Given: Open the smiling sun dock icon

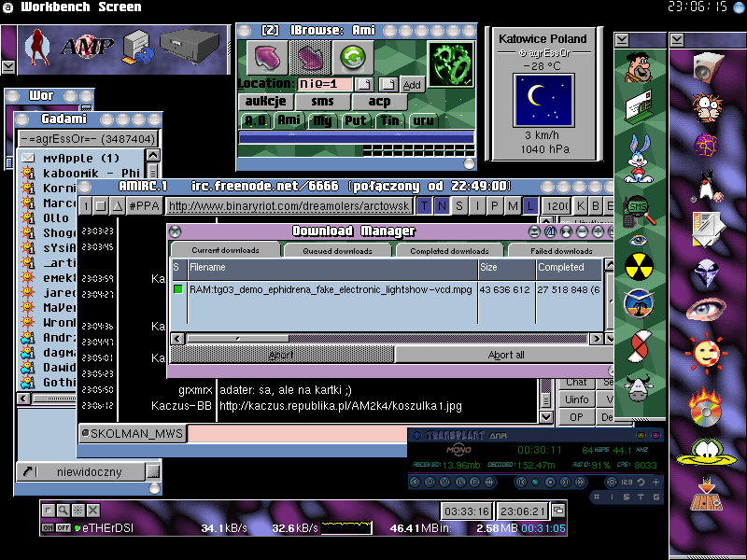Looking at the screenshot, I should point(707,353).
